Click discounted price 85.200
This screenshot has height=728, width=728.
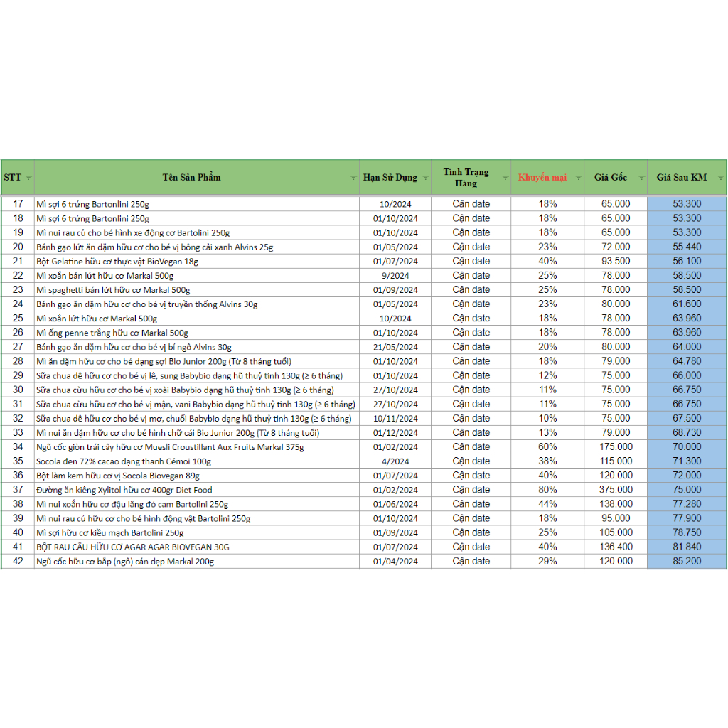click(x=687, y=562)
